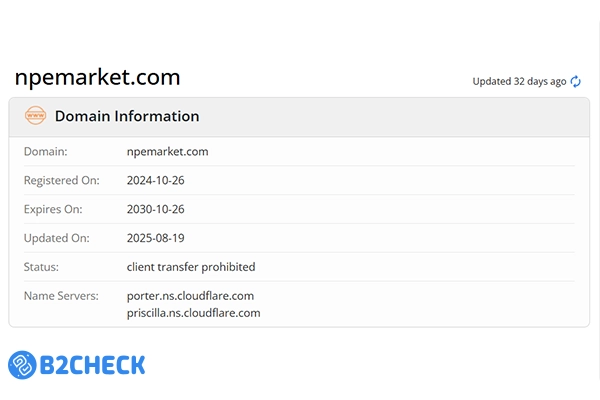Click the refresh icon beside Updated 32 days ago
600x400 pixels.
coord(576,82)
